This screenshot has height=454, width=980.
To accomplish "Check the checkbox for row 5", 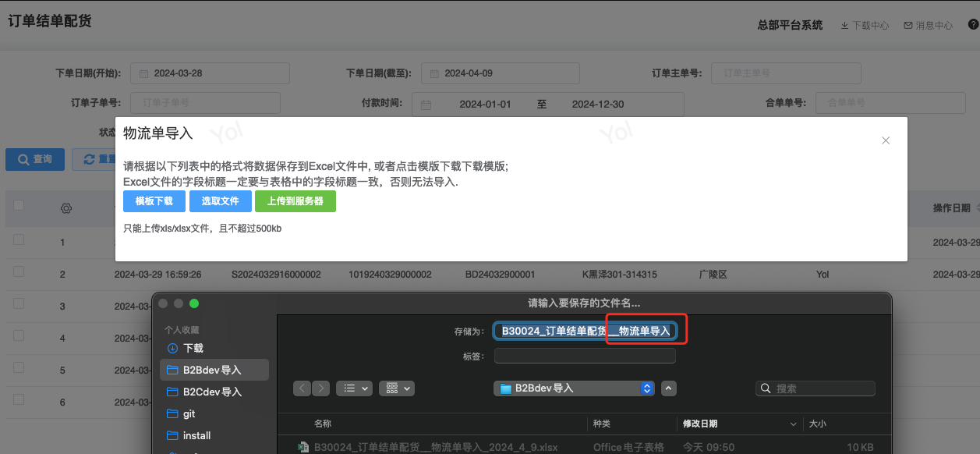I will tap(19, 367).
